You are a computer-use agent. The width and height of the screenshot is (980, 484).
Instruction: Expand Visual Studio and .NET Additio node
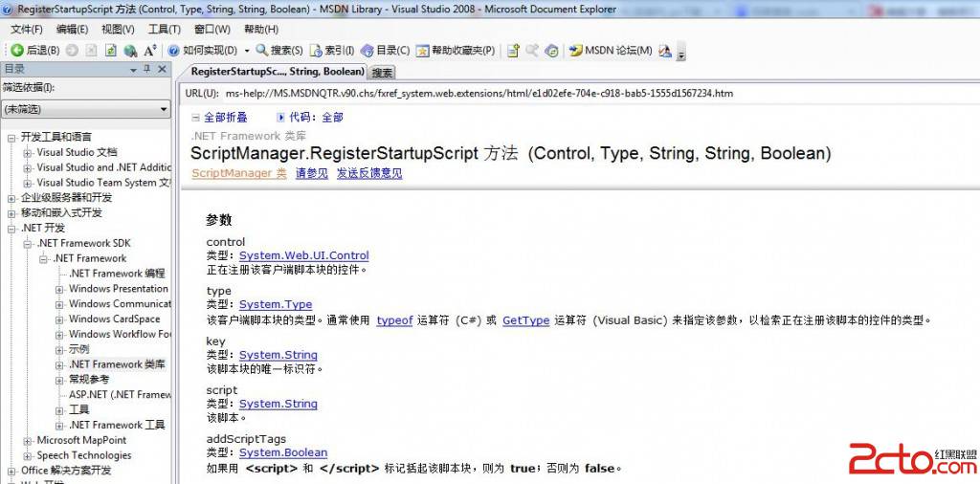tap(28, 168)
